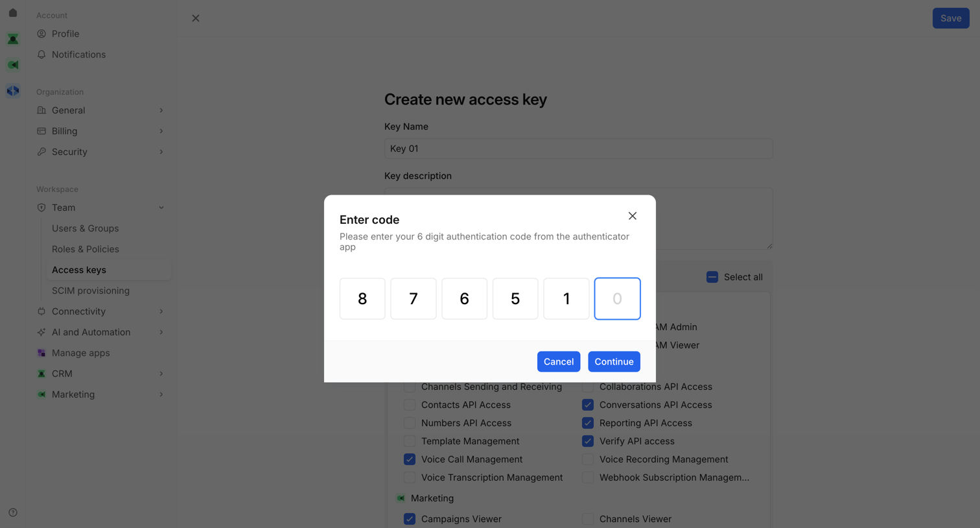Expand the AI and Automation chevron
Image resolution: width=980 pixels, height=528 pixels.
coord(161,332)
